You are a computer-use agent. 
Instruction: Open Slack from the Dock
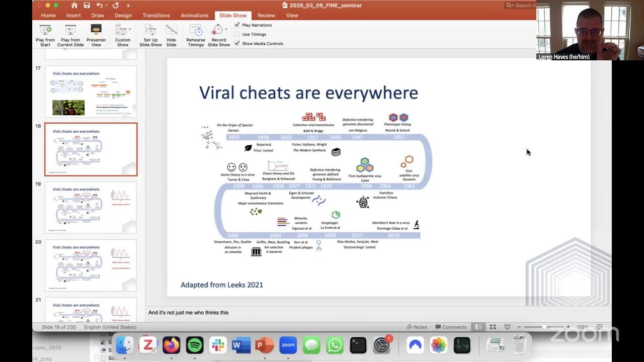click(x=218, y=345)
